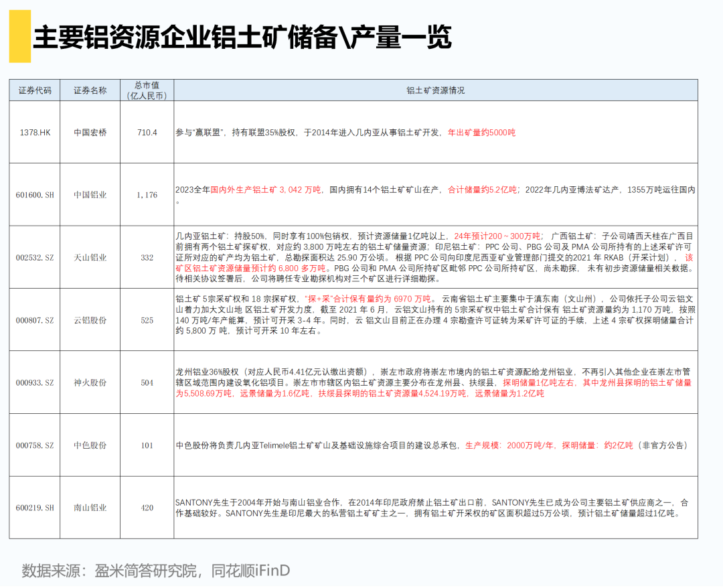This screenshot has height=588, width=723.
Task: Click red text 远景储量为1.2亿吨
Action: (x=509, y=393)
